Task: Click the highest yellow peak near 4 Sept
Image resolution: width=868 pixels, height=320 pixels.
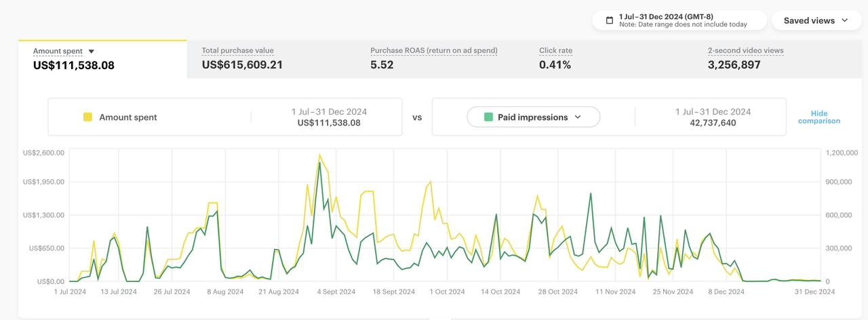Action: 319,155
